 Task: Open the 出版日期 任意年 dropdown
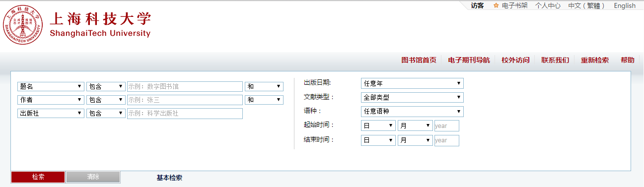click(x=412, y=83)
